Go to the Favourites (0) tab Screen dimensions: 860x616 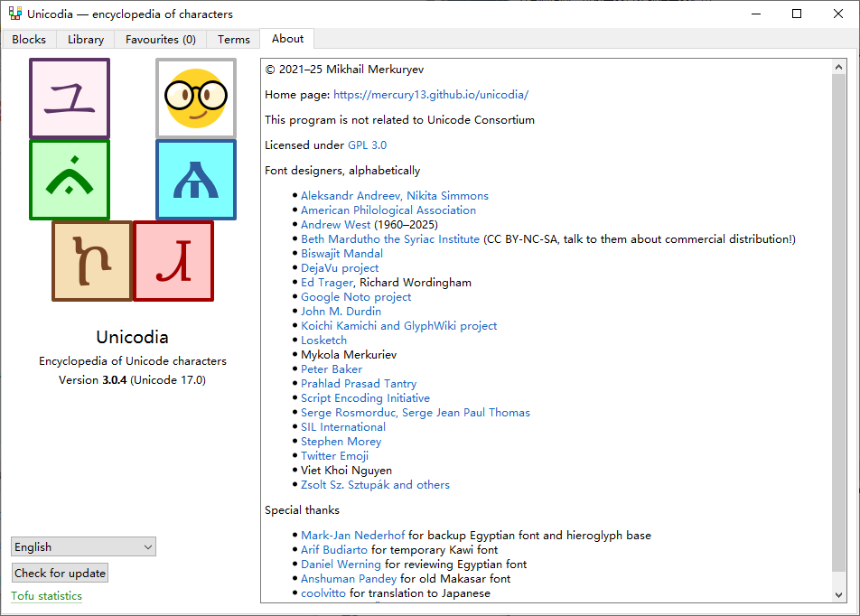tap(161, 39)
